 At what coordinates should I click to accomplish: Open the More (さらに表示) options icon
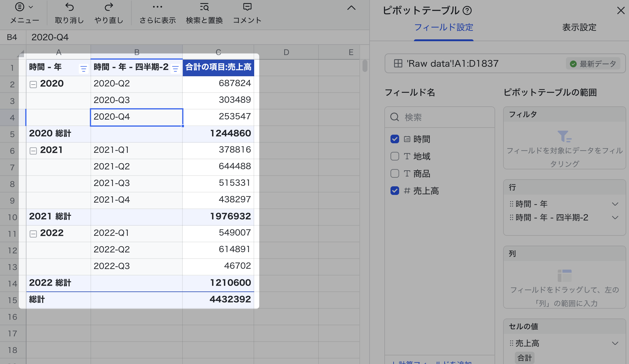coord(157,7)
